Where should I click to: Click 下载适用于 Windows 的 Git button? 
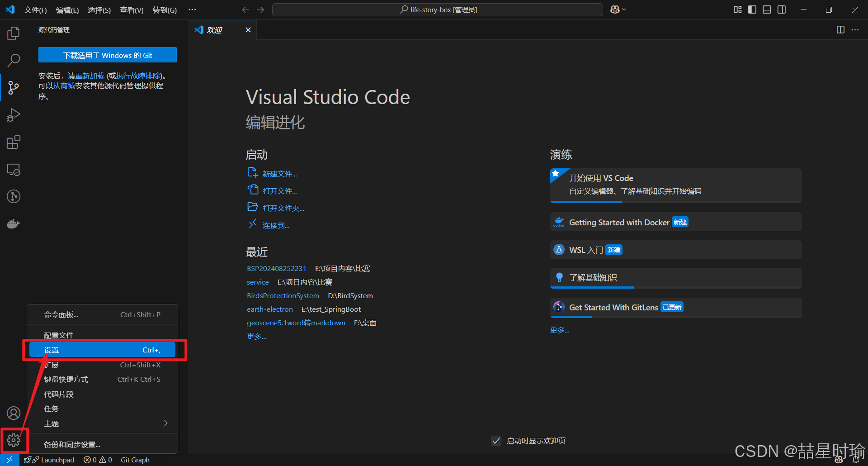click(x=108, y=55)
